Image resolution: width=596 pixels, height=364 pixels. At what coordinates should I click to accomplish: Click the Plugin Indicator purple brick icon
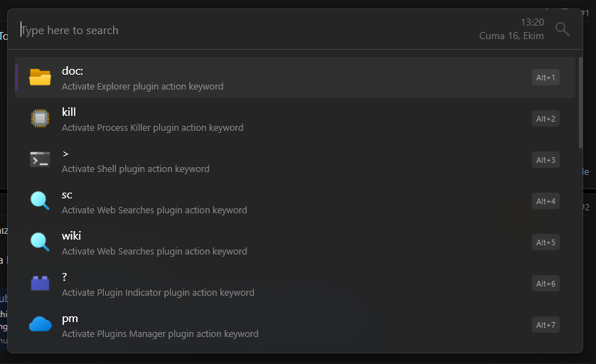tap(40, 283)
